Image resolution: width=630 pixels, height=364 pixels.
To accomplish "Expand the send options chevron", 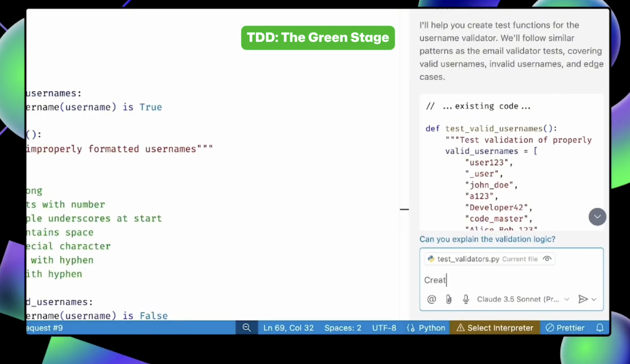I will (594, 300).
